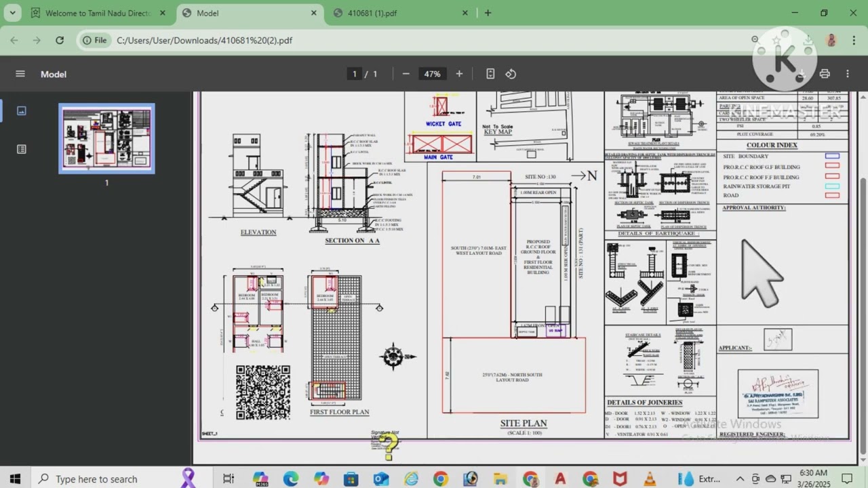
Task: Show page thumbnails view in sidebar
Action: 22,110
